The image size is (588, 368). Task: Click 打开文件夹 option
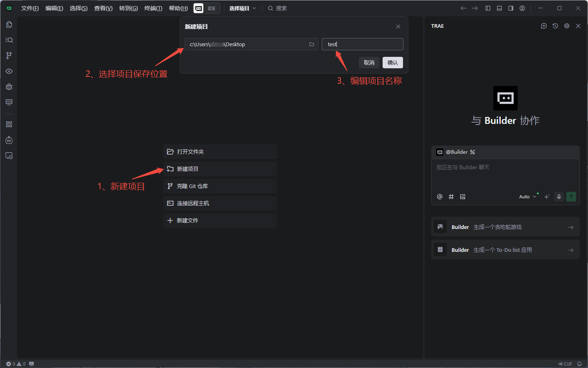pyautogui.click(x=220, y=152)
